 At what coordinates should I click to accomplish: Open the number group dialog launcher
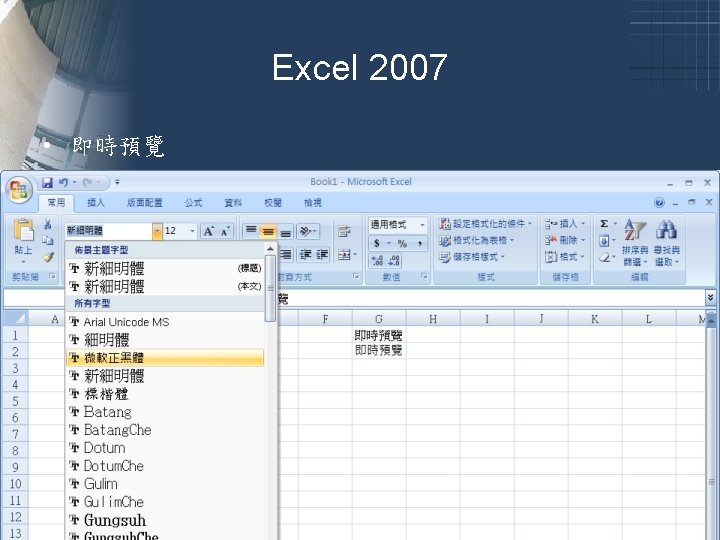pyautogui.click(x=423, y=276)
